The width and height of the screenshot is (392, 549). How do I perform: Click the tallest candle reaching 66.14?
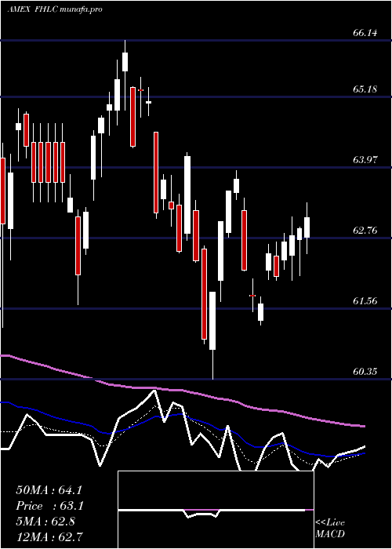(125, 75)
